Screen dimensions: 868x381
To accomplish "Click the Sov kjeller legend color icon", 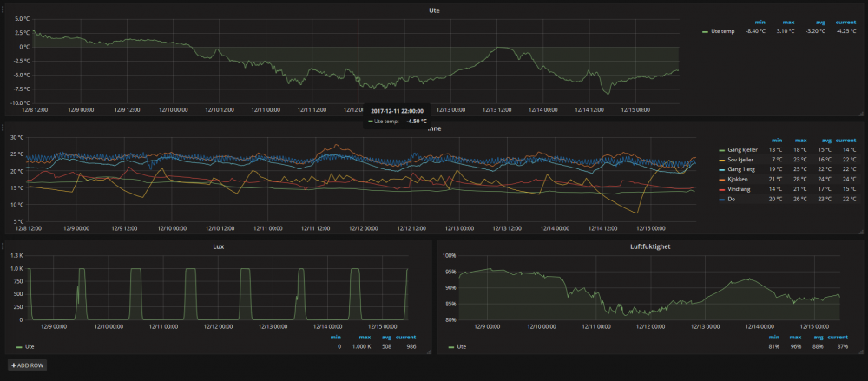I will pyautogui.click(x=722, y=159).
